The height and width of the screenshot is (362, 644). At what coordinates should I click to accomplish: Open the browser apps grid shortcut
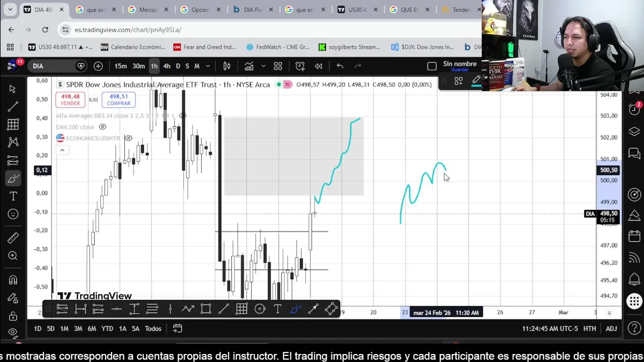click(x=10, y=47)
